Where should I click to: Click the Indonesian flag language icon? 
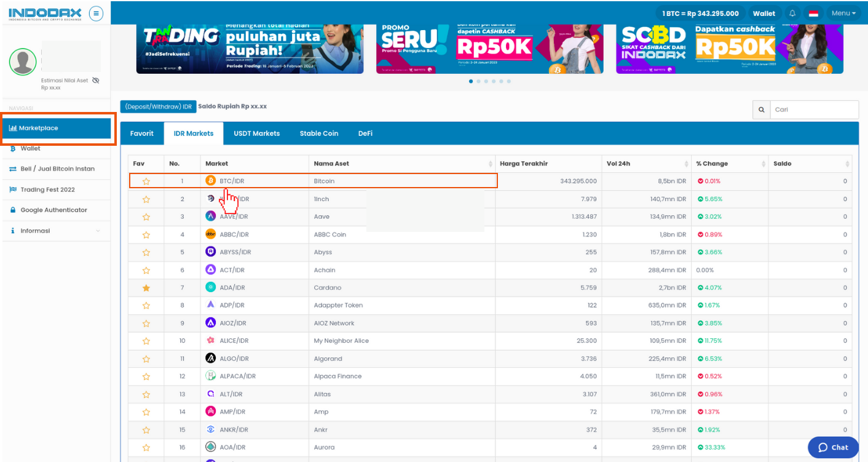tap(813, 14)
